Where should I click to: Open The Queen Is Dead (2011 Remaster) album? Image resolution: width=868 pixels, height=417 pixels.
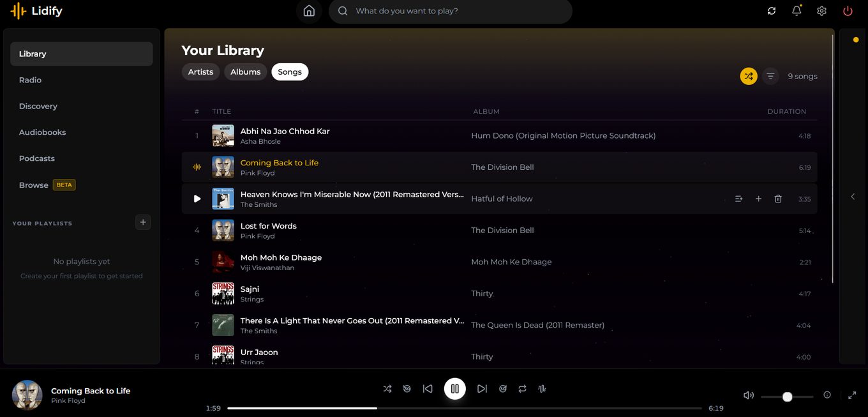pos(537,325)
